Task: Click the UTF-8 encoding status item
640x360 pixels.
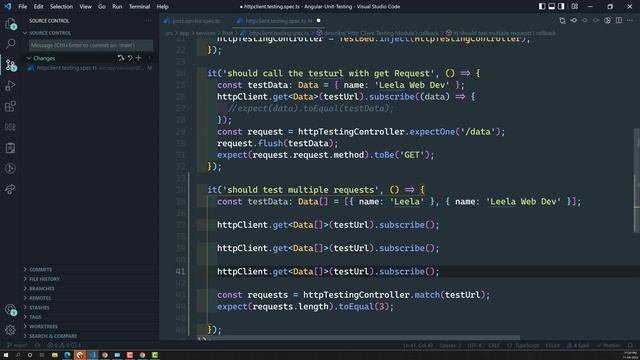Action: pos(474,345)
